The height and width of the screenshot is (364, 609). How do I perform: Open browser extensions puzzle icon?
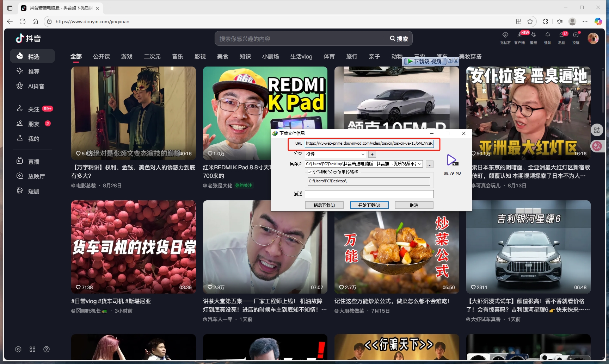tap(546, 21)
